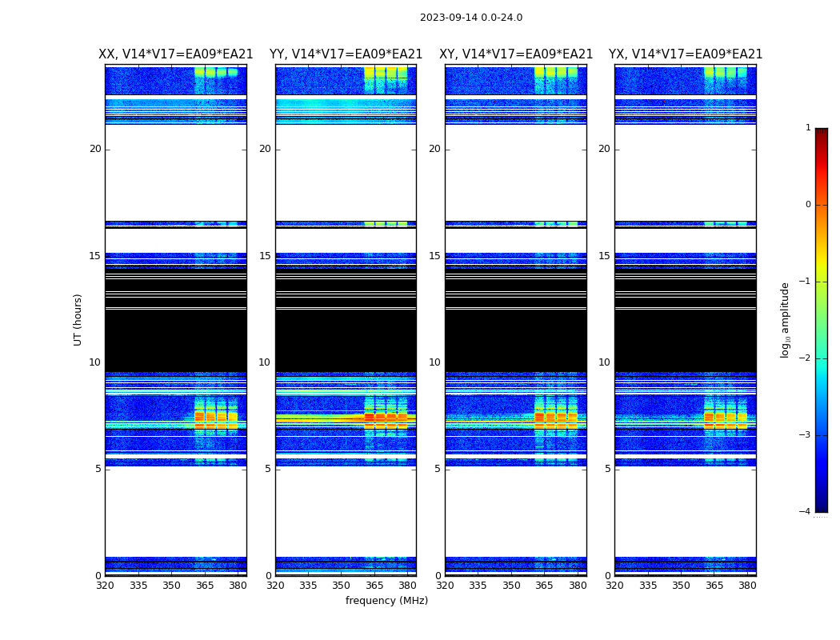The image size is (840, 640).
Task: Click the red top of the colorbar
Action: coord(821,136)
